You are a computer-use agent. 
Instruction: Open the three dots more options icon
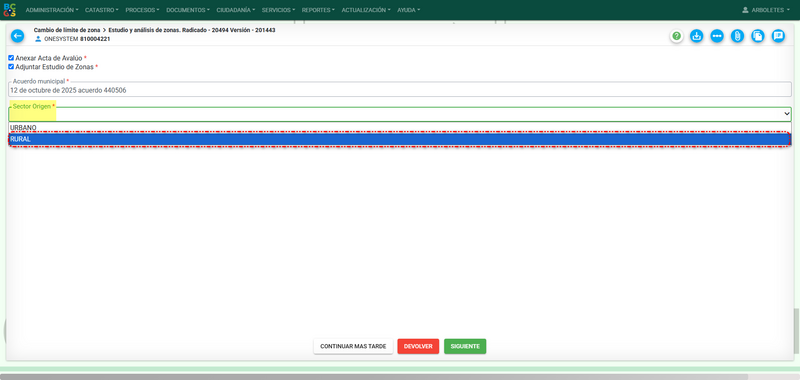pyautogui.click(x=717, y=36)
